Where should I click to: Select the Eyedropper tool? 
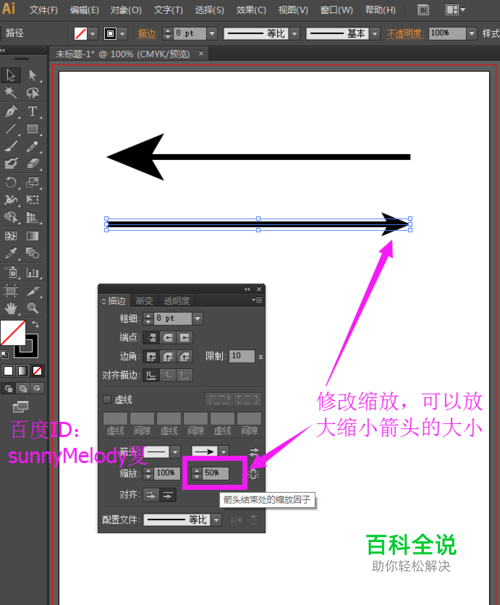[x=11, y=253]
